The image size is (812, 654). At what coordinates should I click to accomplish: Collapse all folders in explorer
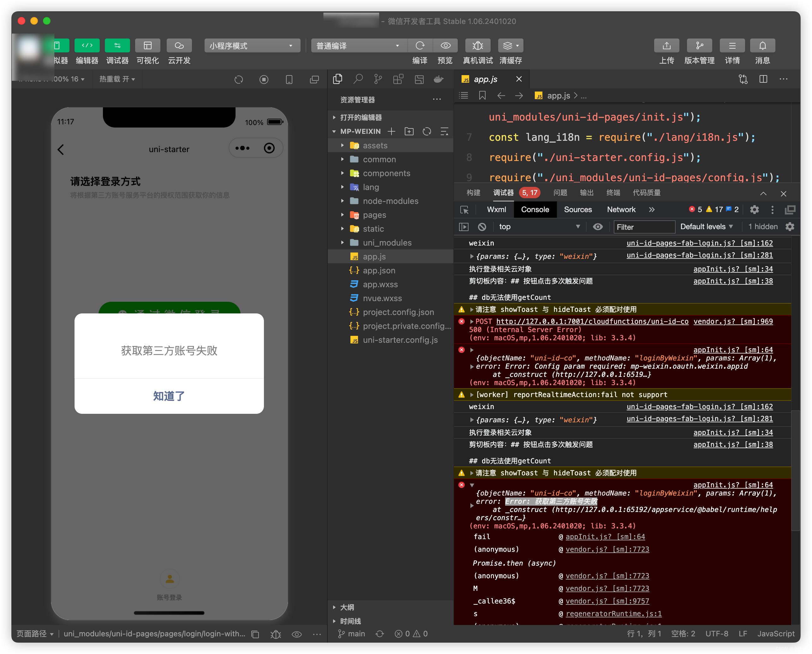coord(445,131)
